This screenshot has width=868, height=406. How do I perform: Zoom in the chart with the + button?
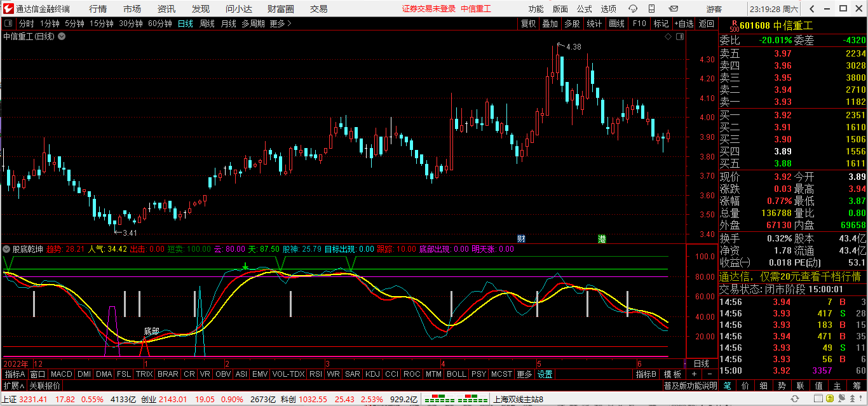click(694, 375)
